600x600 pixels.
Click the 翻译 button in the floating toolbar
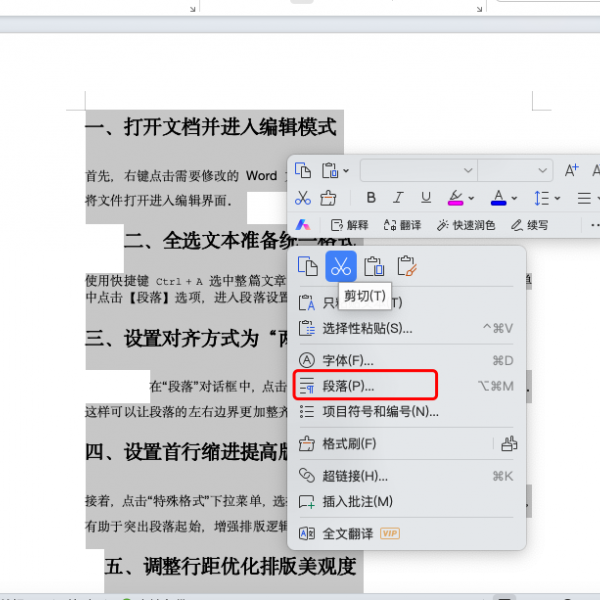[x=402, y=225]
